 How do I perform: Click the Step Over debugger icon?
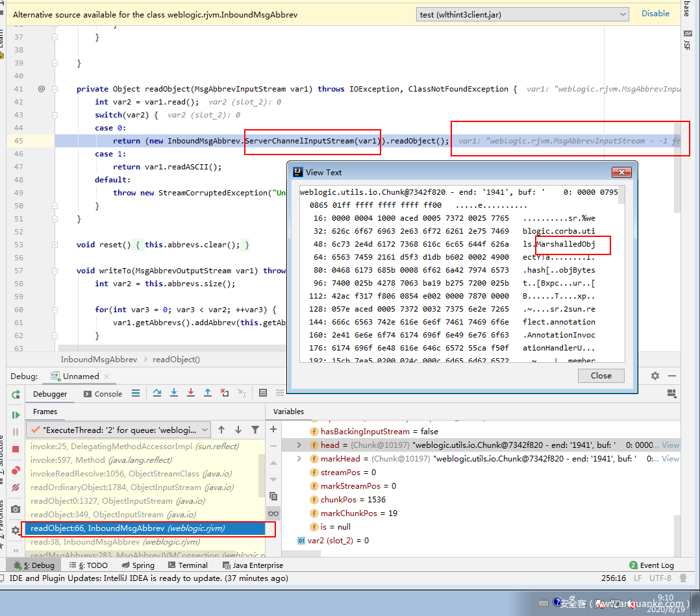coord(157,393)
